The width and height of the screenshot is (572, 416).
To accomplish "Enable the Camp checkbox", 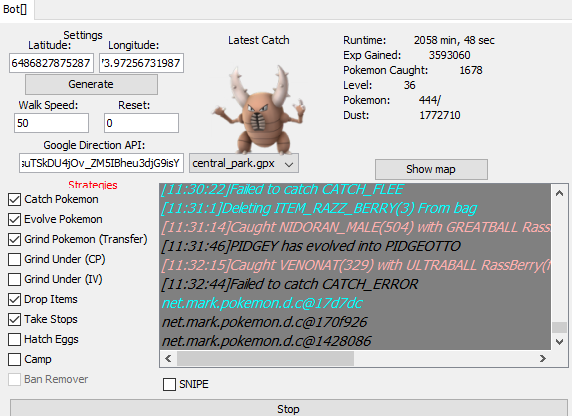I will (x=15, y=359).
